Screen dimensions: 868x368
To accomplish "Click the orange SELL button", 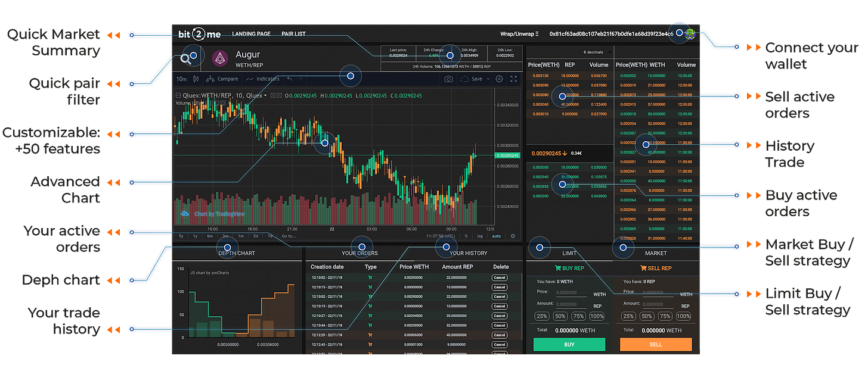I will 656,345.
